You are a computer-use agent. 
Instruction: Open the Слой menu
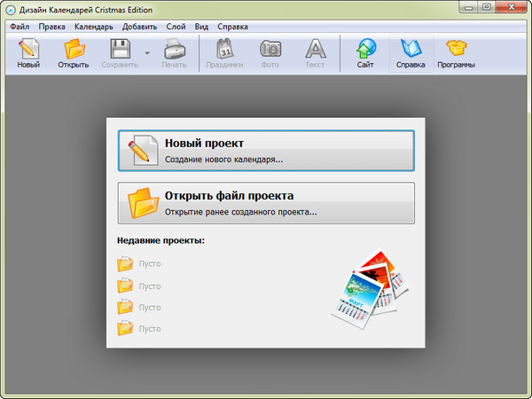(176, 27)
